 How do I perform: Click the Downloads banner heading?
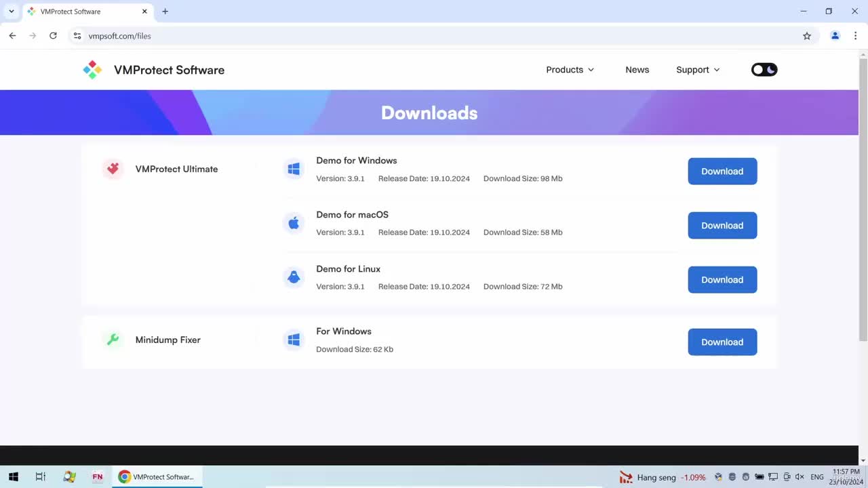(429, 113)
